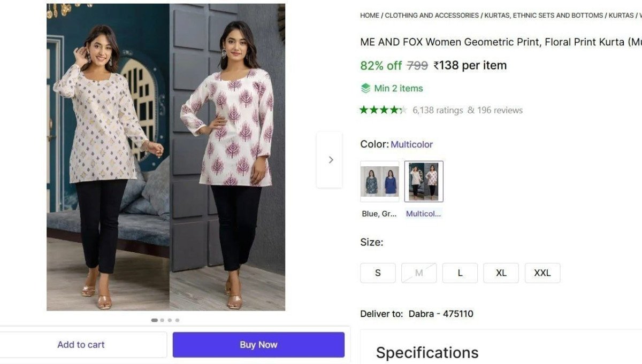The height and width of the screenshot is (364, 642).
Task: Click Add to cart
Action: [x=81, y=344]
